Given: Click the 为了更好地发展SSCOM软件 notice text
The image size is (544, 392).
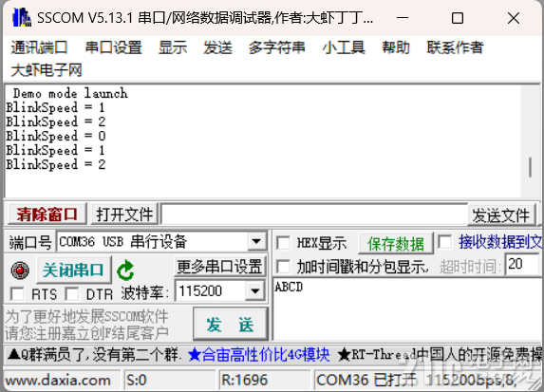Looking at the screenshot, I should [86, 316].
